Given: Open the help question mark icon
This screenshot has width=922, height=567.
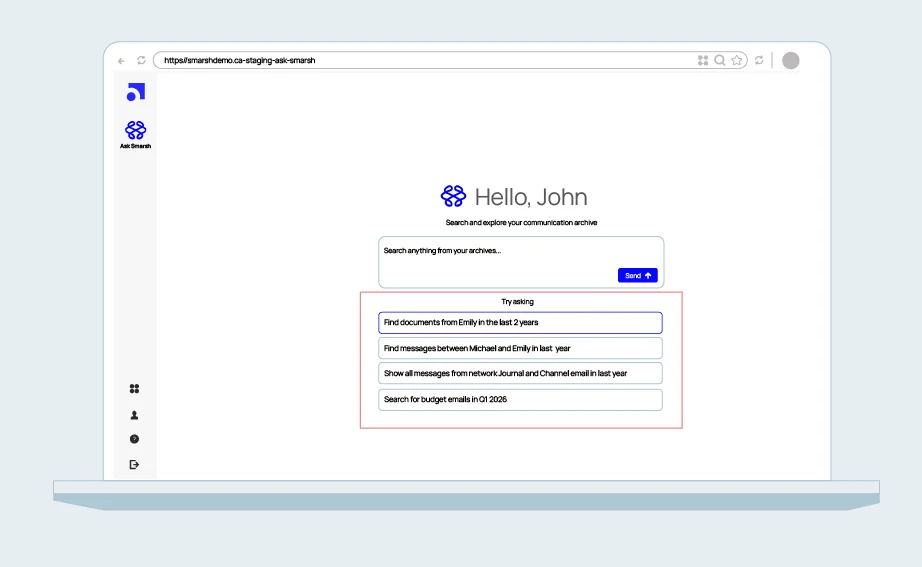Looking at the screenshot, I should point(134,439).
